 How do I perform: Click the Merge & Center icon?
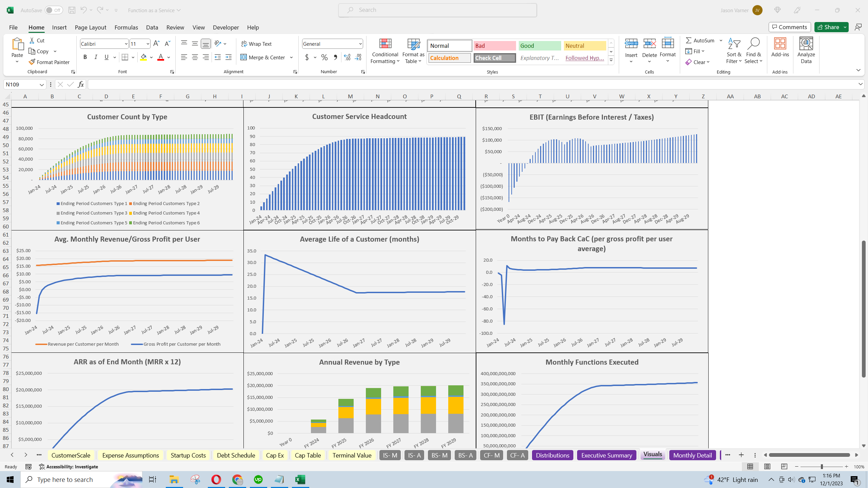pyautogui.click(x=243, y=57)
